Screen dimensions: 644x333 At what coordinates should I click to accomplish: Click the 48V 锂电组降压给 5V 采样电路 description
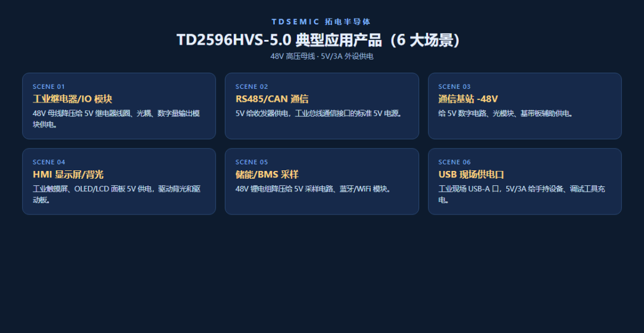point(314,189)
